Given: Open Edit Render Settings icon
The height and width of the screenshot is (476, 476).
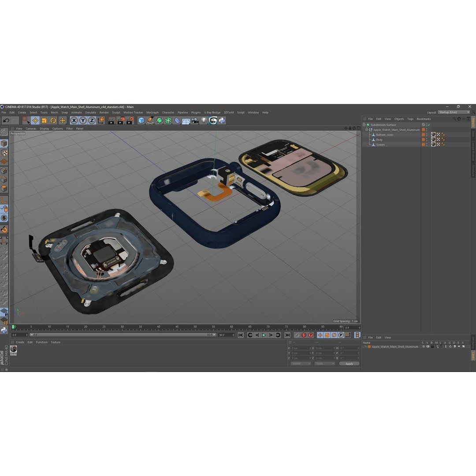Looking at the screenshot, I should point(130,120).
